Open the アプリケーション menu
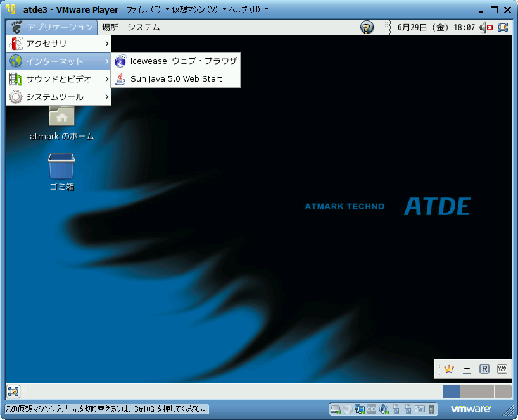Screen dimensions: 518x420 pyautogui.click(x=51, y=27)
